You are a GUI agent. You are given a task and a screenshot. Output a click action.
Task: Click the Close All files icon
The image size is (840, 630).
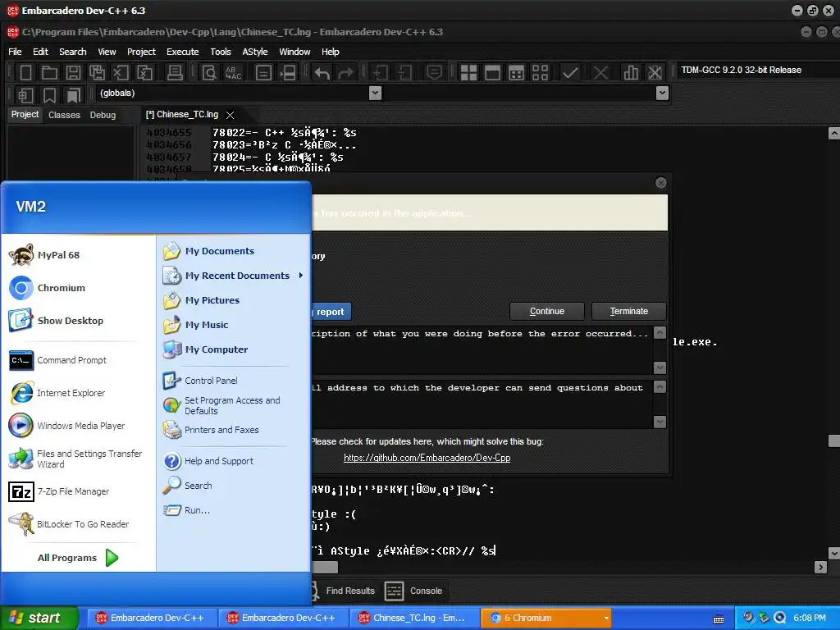pyautogui.click(x=144, y=72)
